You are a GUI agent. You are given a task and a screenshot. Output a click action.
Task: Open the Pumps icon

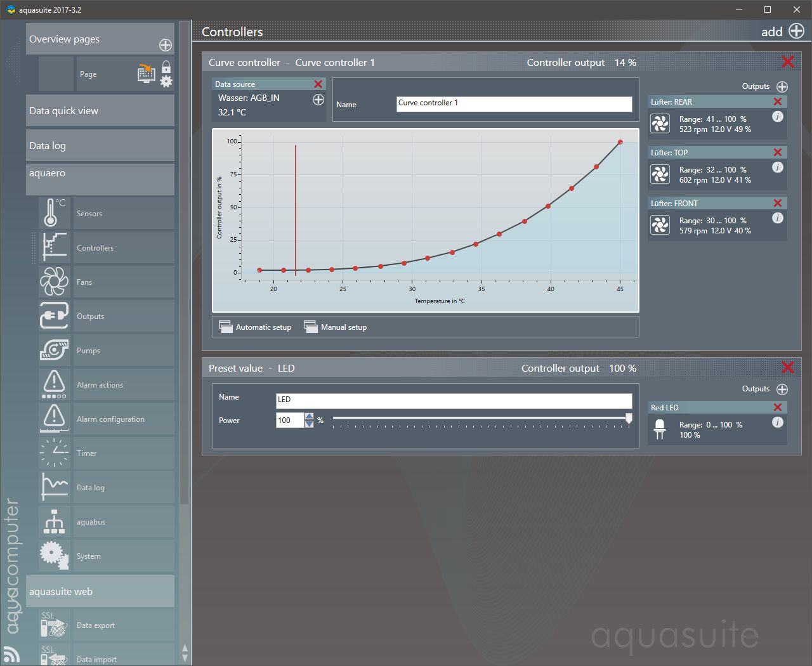(55, 349)
